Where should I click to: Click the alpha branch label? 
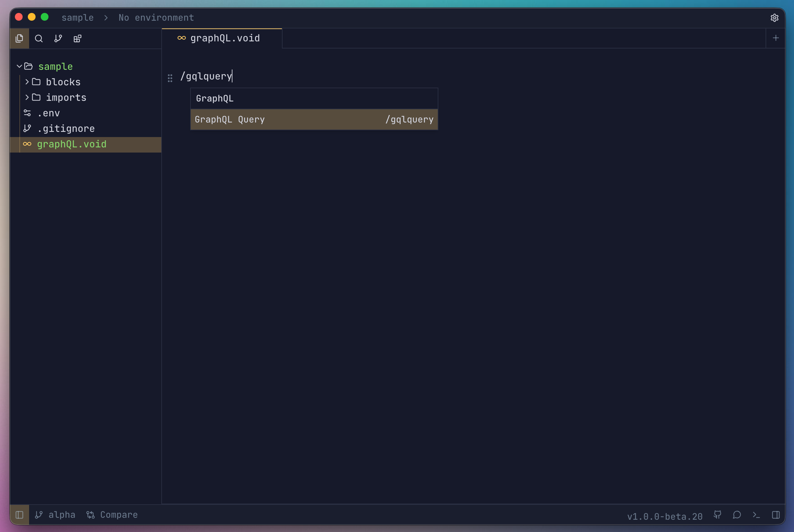pos(60,514)
